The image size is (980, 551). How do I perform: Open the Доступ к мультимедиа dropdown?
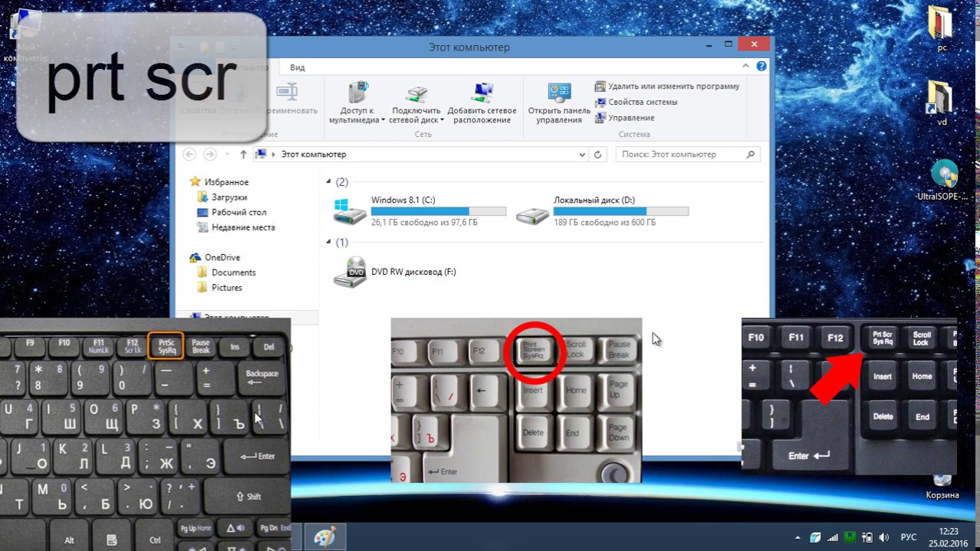(356, 103)
